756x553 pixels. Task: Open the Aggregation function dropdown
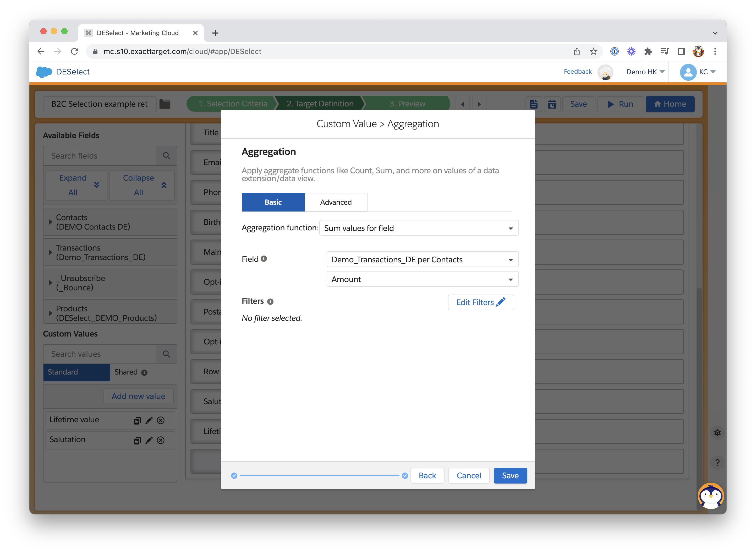[419, 228]
